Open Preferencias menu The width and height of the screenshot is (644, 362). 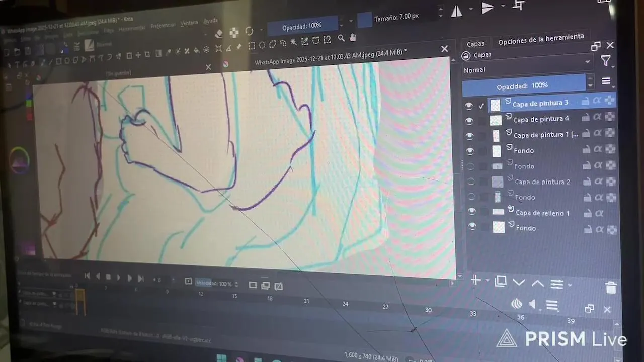tap(163, 25)
